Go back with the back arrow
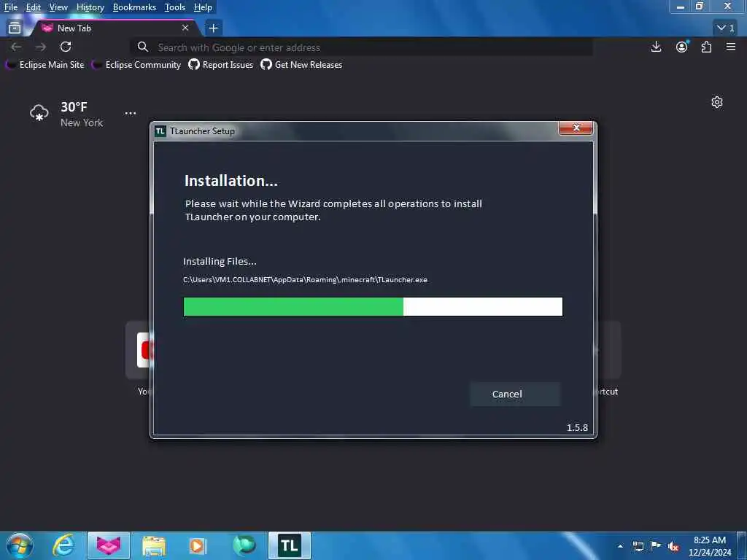 16,47
